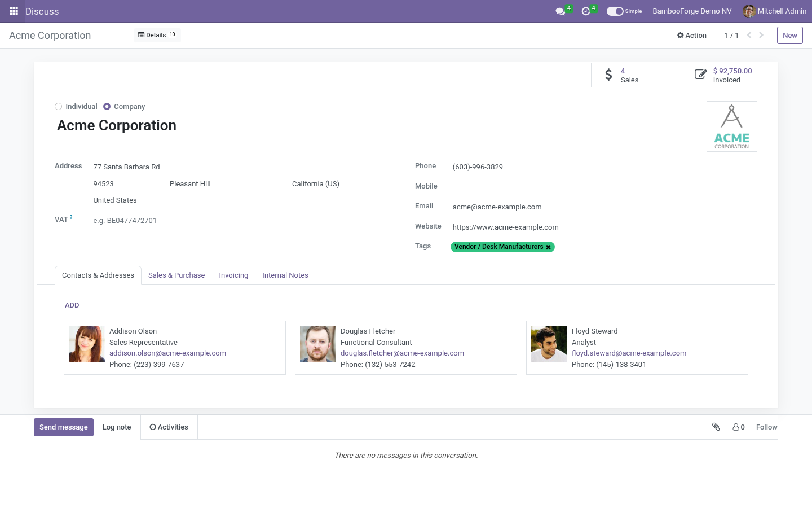812x508 pixels.
Task: Switch to Sales & Purchase tab
Action: [176, 275]
